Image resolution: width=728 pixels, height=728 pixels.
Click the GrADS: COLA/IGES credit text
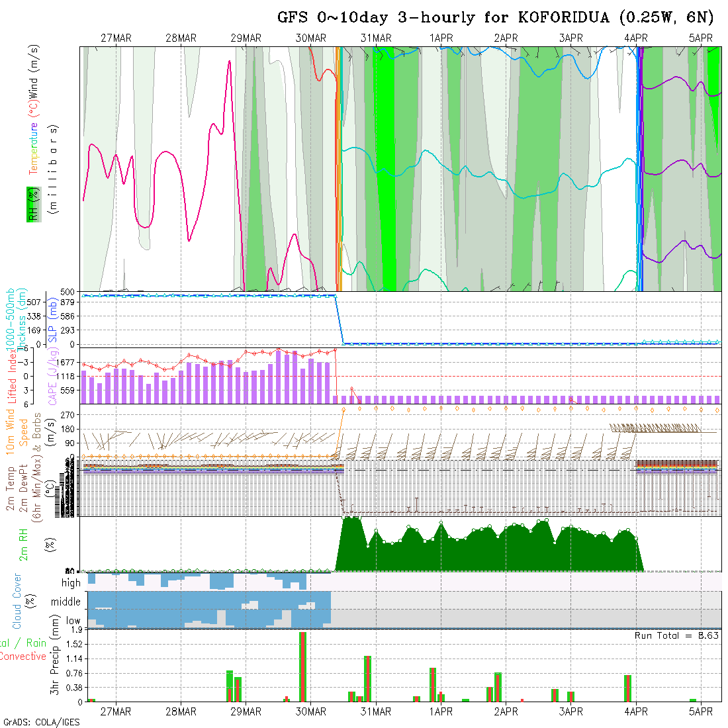pos(41,722)
